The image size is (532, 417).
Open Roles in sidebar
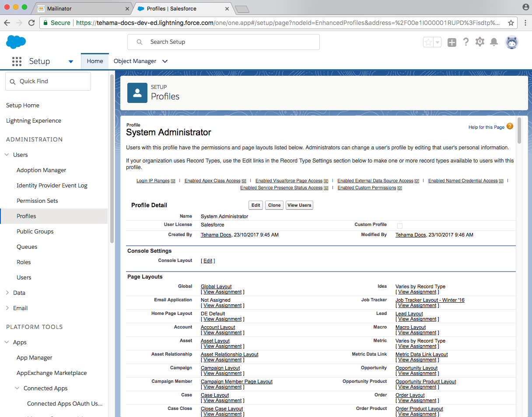(24, 262)
